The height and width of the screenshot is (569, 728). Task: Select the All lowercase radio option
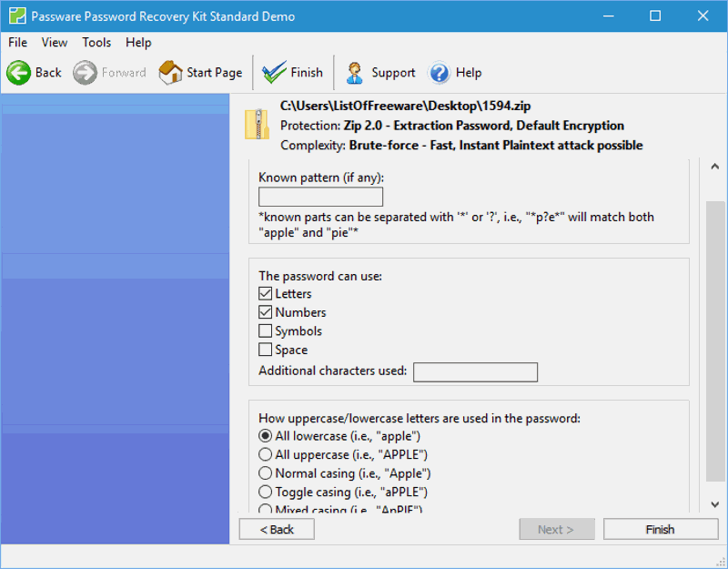[265, 436]
